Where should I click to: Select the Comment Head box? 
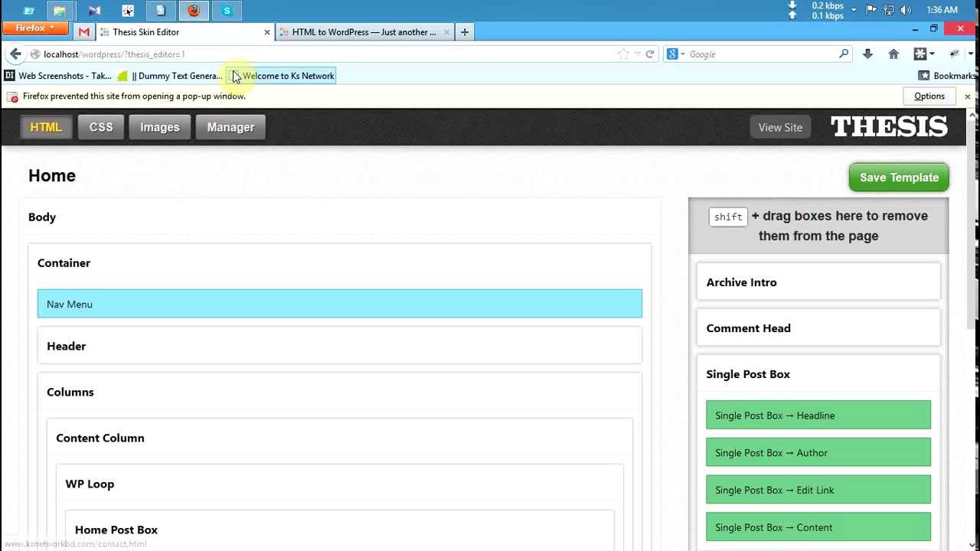(x=818, y=328)
